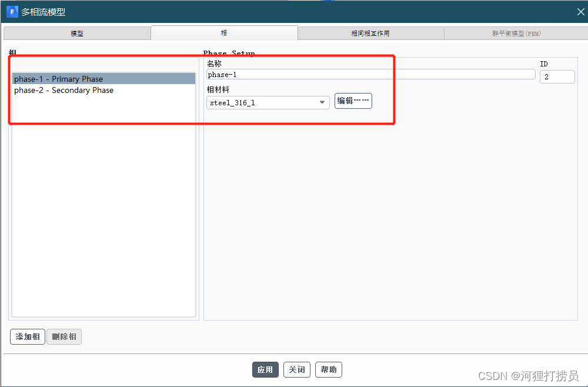This screenshot has width=588, height=387.
Task: Open help via the 帮助 button
Action: pyautogui.click(x=329, y=369)
